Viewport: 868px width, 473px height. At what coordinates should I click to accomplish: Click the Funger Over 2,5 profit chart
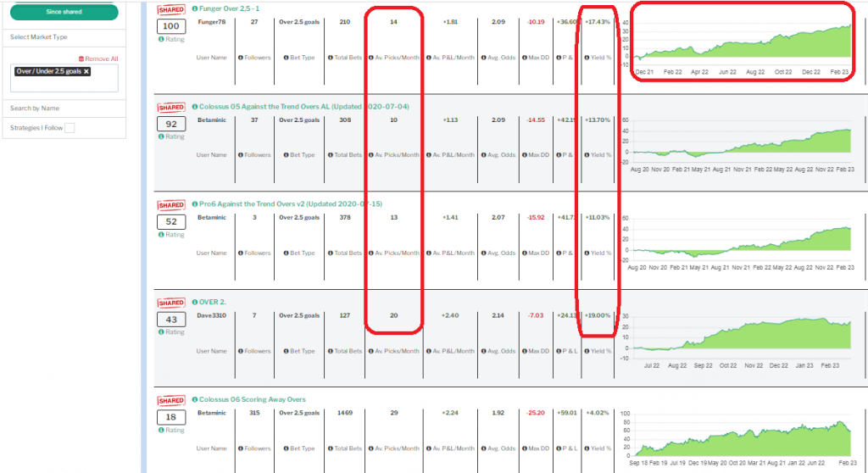(x=742, y=42)
